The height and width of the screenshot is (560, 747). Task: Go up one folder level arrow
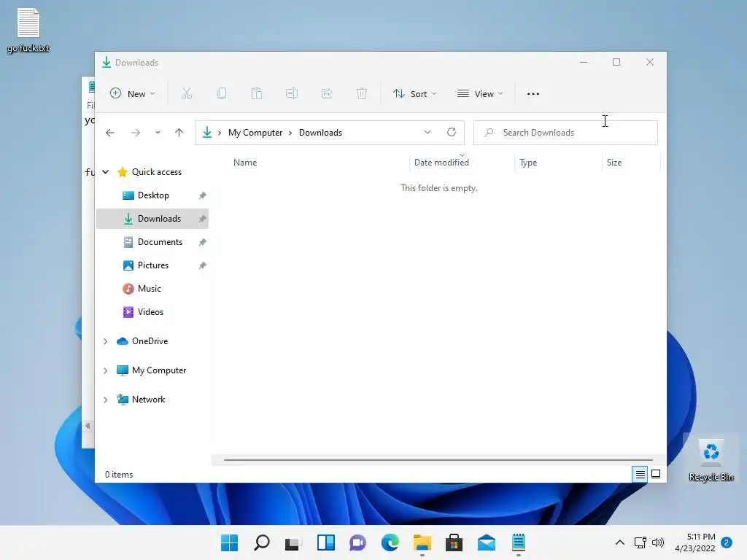pos(179,133)
